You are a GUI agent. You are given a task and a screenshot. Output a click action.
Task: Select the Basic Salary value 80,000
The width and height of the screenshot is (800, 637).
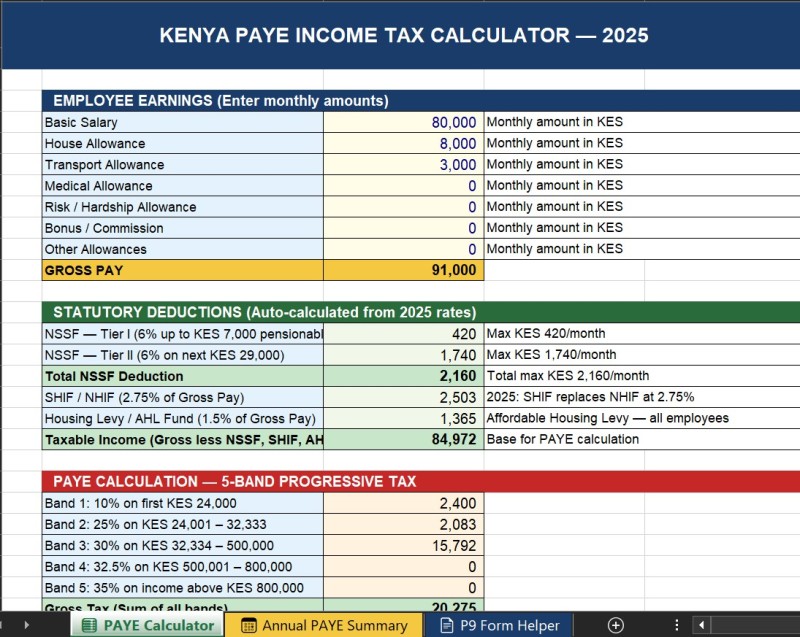(404, 122)
